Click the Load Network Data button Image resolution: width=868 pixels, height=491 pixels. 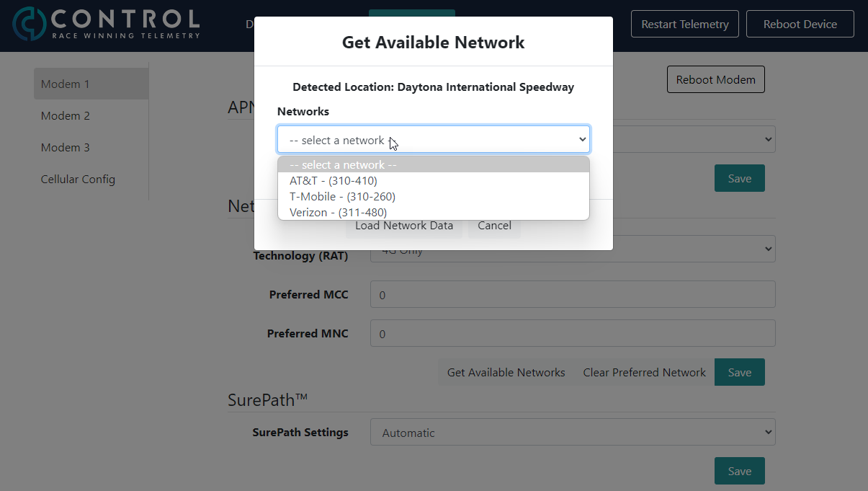pos(404,226)
